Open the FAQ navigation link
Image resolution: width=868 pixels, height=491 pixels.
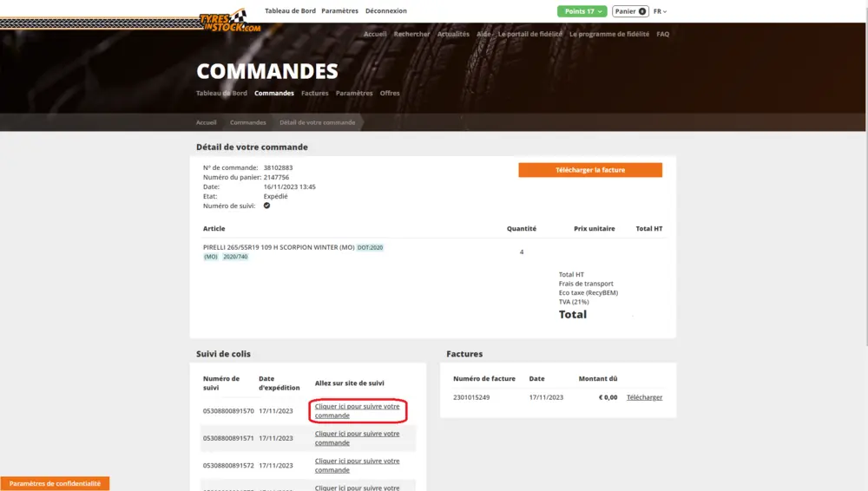pos(662,34)
